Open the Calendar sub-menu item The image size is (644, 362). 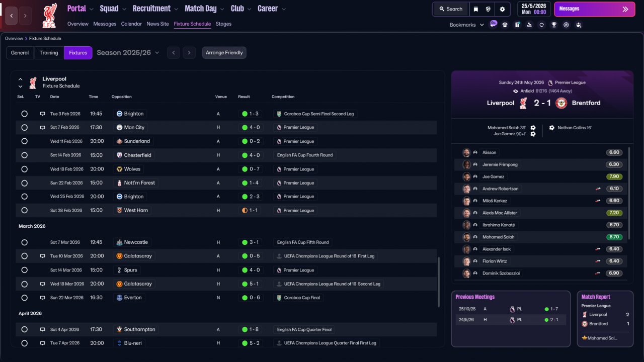(131, 24)
